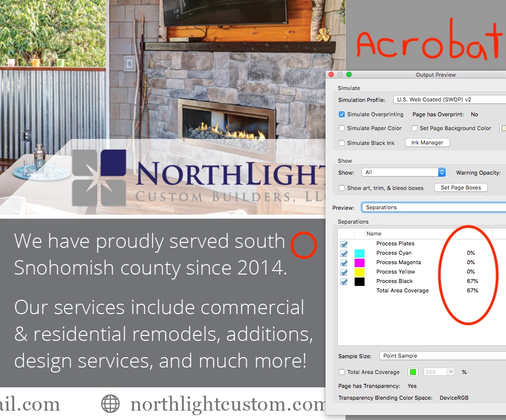Viewport: 506px width, 420px height.
Task: Click the Name column header
Action: tap(374, 233)
